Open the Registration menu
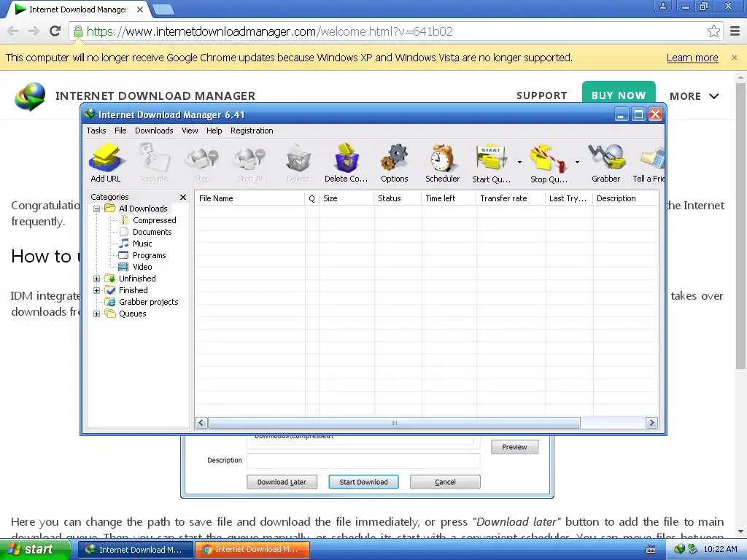Viewport: 747px width, 560px height. point(252,131)
